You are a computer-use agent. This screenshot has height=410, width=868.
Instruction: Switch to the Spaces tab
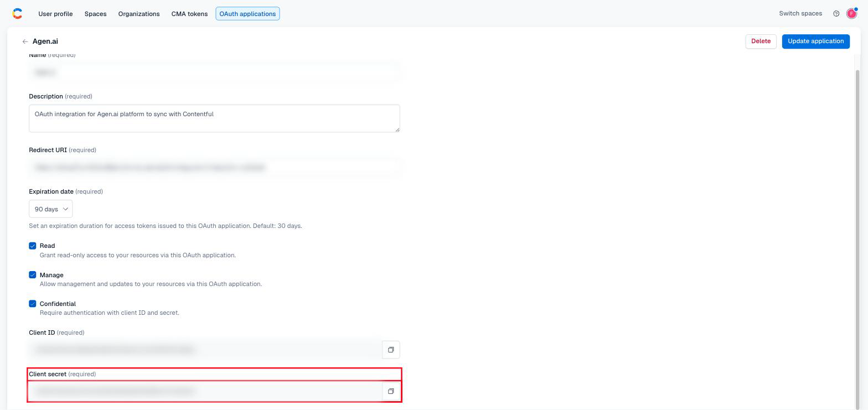(95, 14)
